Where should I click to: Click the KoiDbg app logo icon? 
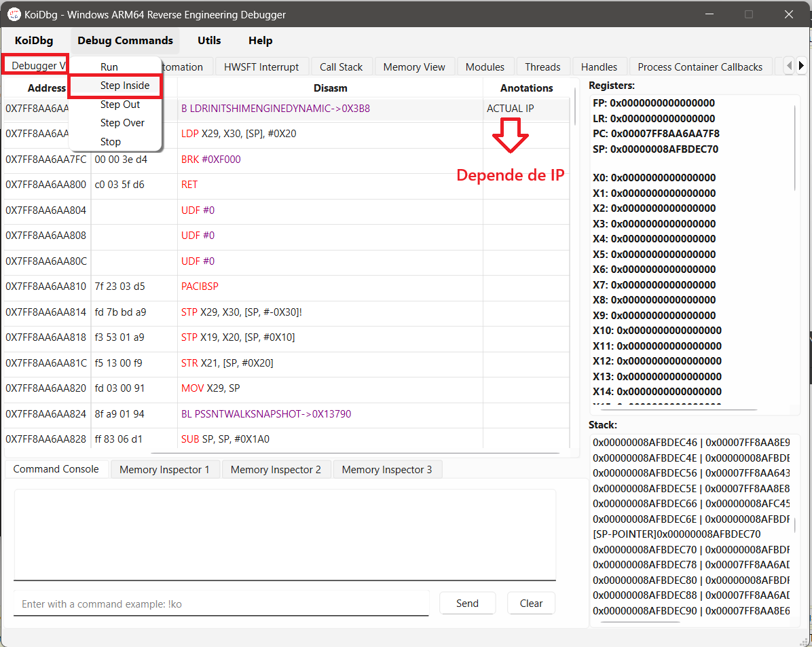(14, 14)
